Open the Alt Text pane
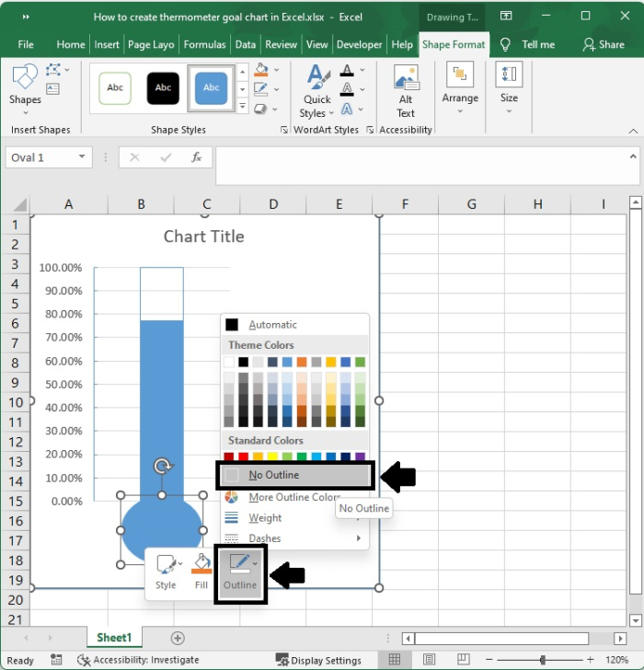The width and height of the screenshot is (644, 670). (406, 91)
